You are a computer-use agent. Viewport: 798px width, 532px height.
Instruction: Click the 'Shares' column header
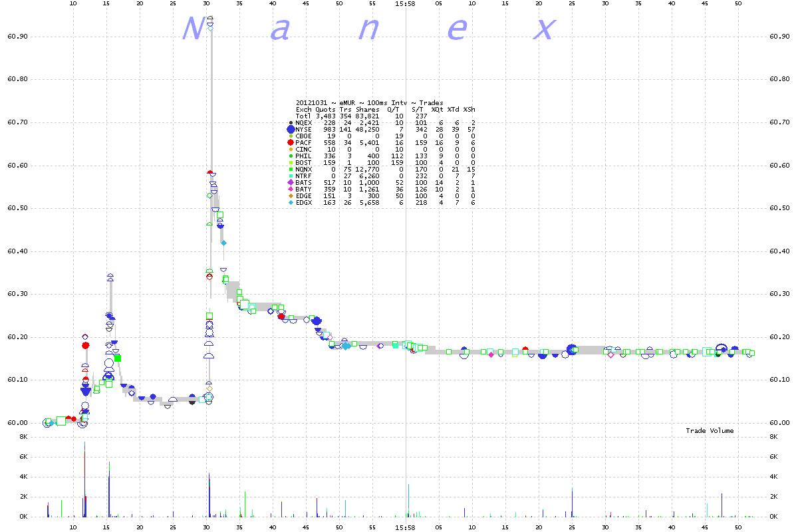click(x=367, y=110)
